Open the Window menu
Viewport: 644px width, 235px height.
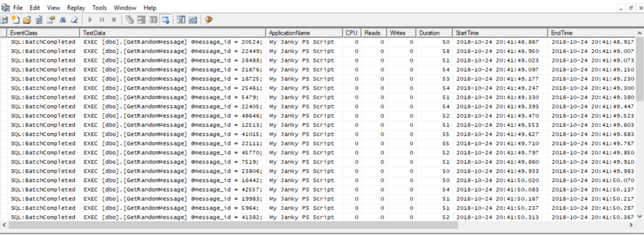tap(125, 8)
